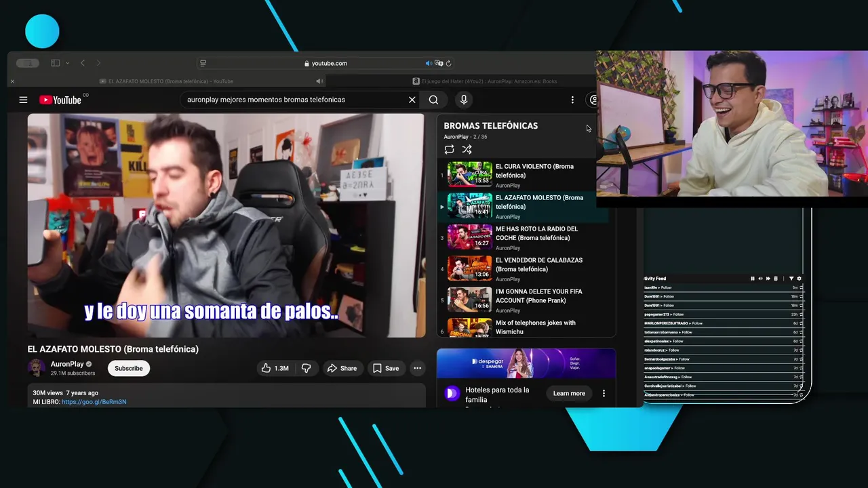Image resolution: width=868 pixels, height=488 pixels.
Task: Play EL CURA VIOLENTO playlist video
Action: [x=524, y=175]
